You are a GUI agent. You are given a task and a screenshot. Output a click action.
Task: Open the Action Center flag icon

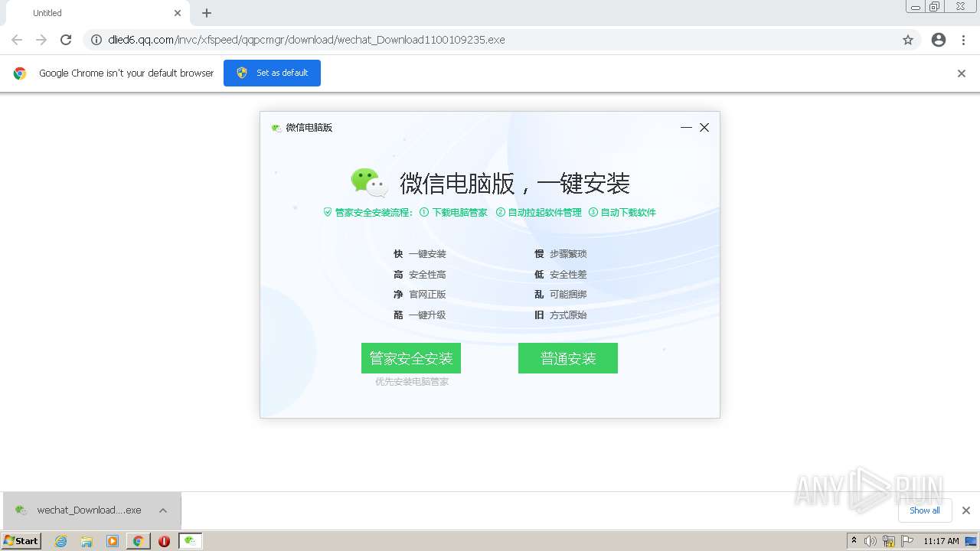click(x=906, y=541)
